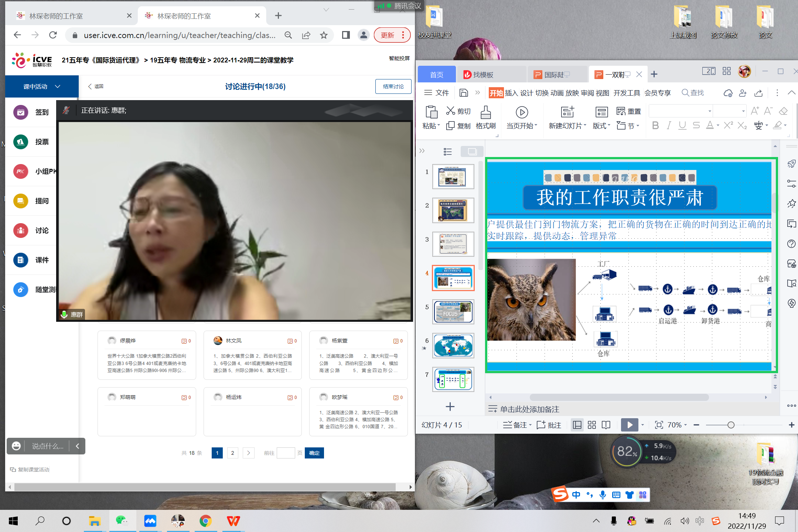Open the 节 section dropdown

628,126
